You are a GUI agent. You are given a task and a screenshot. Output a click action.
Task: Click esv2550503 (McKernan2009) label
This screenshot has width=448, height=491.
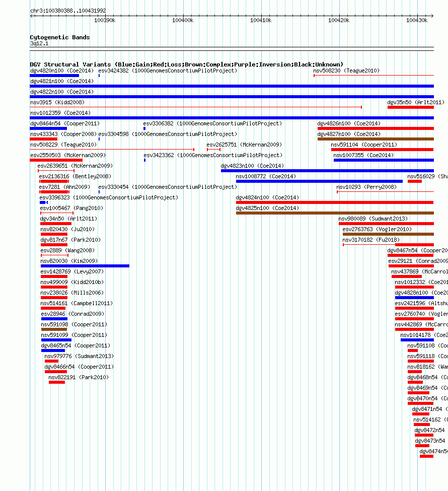68,155
